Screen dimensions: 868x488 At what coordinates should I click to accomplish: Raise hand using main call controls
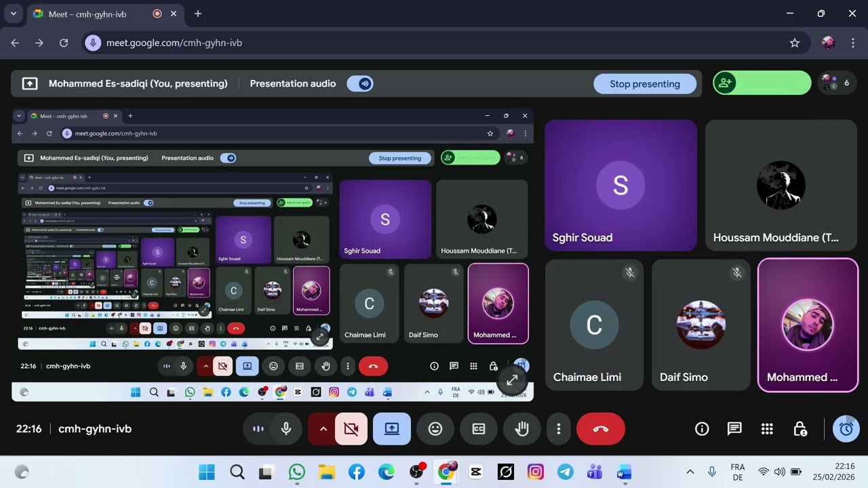click(521, 429)
